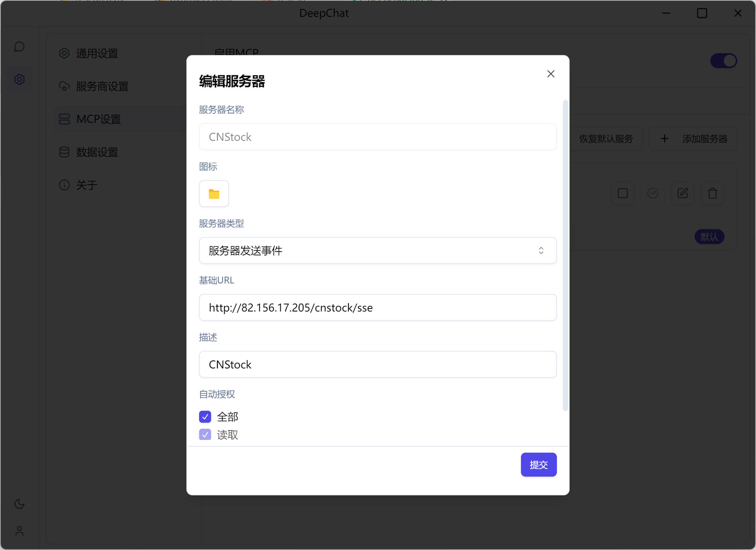Click 添加服务器 to add a server
This screenshot has height=550, width=756.
[693, 139]
